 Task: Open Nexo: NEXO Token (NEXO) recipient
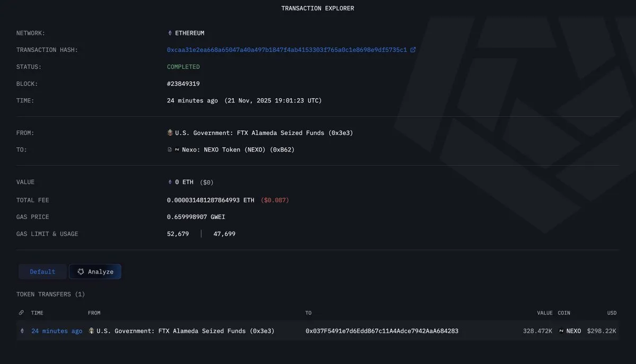coord(238,150)
